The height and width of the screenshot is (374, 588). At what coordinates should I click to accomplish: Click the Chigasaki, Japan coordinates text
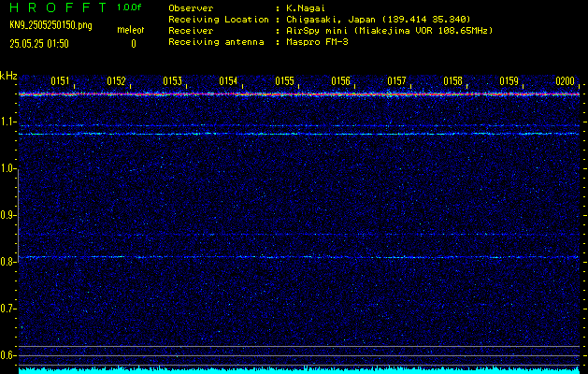pyautogui.click(x=379, y=20)
